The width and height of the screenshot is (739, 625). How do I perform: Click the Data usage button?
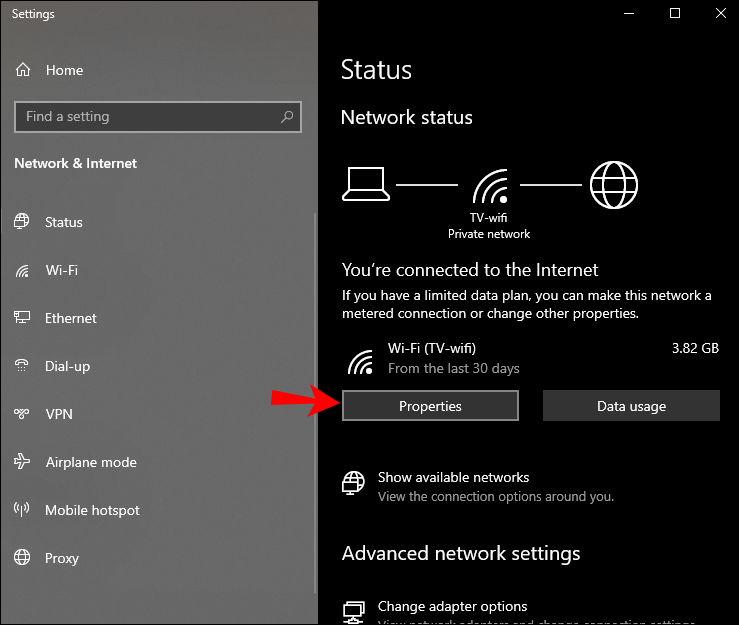pyautogui.click(x=631, y=405)
